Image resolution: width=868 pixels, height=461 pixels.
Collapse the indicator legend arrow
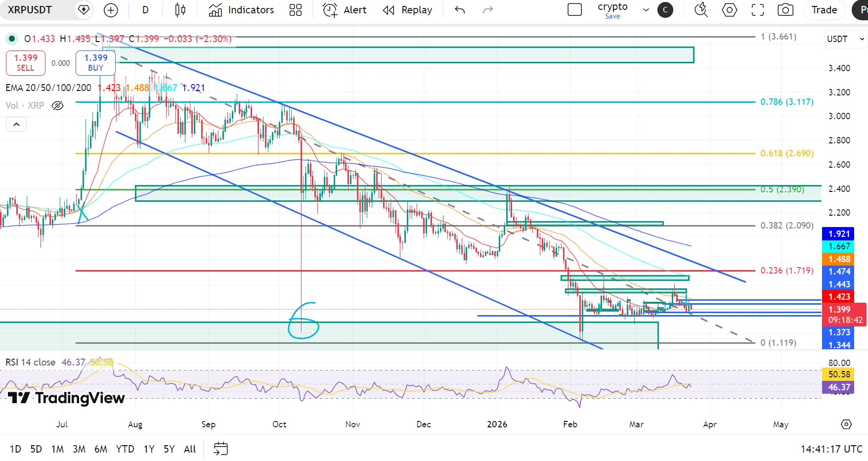16,124
